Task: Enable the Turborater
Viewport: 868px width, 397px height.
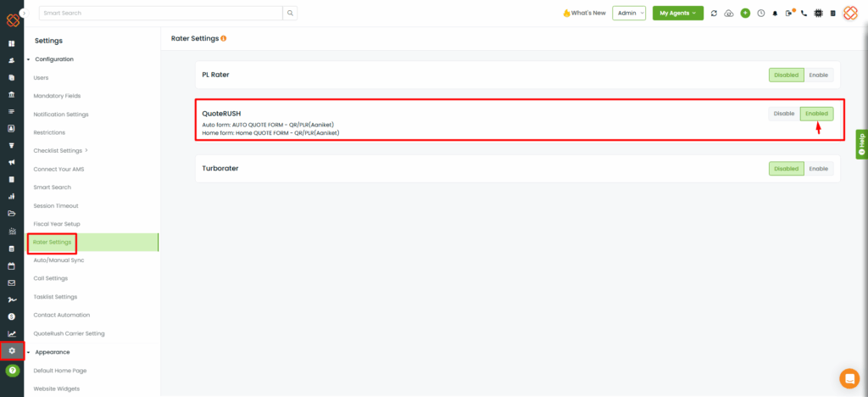Action: click(x=819, y=169)
